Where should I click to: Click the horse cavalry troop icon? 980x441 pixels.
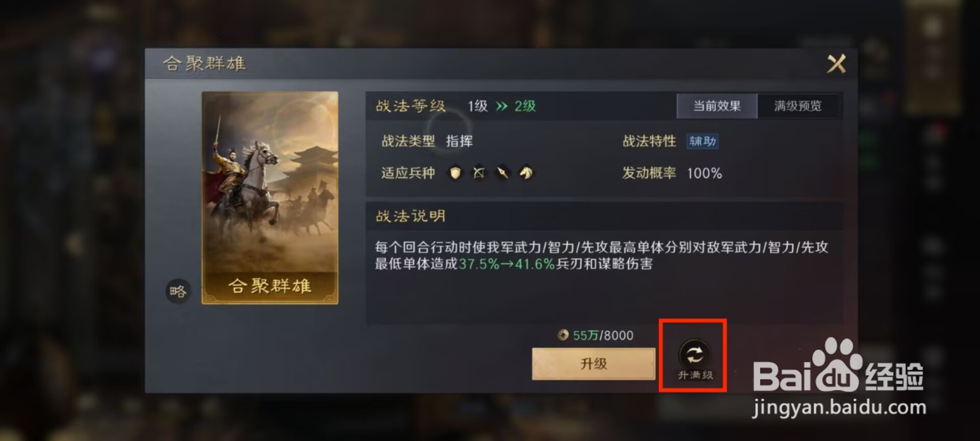tap(526, 173)
